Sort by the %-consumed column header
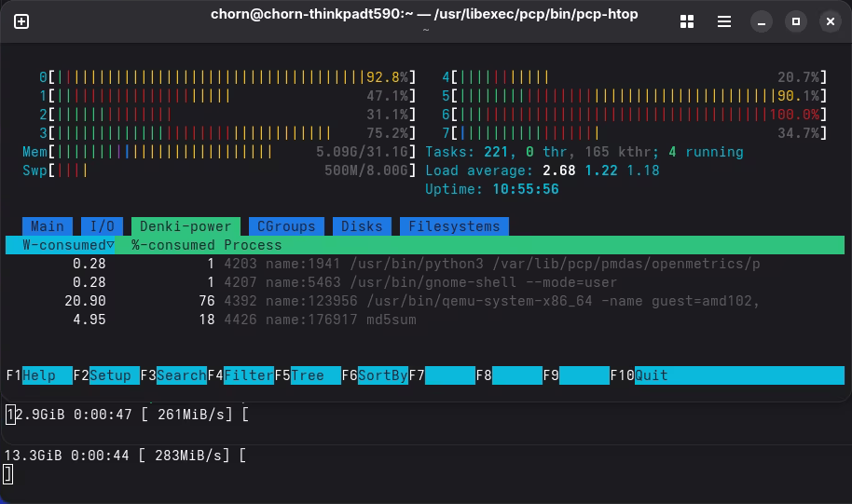852x504 pixels. (x=173, y=245)
